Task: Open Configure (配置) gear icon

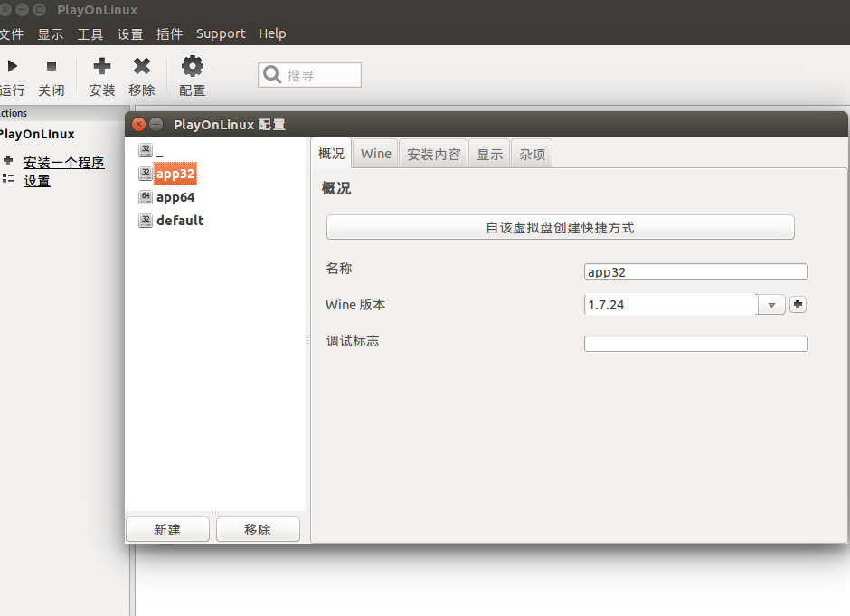Action: click(x=193, y=66)
